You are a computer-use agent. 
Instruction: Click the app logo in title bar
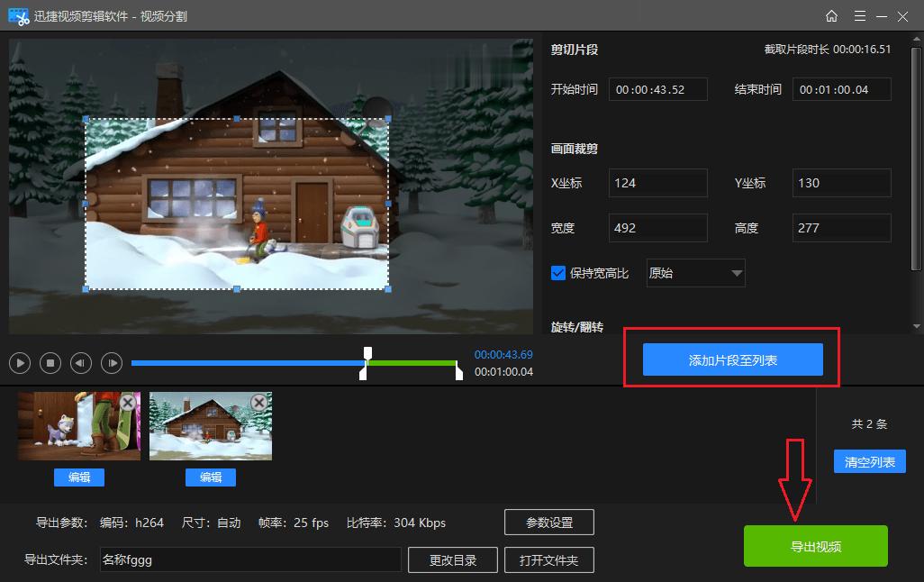[19, 16]
